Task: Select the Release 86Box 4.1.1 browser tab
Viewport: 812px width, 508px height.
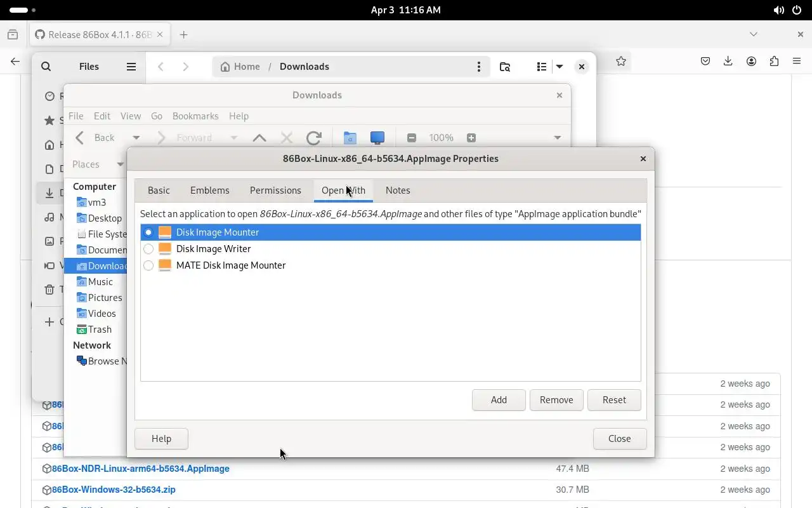Action: (99, 35)
